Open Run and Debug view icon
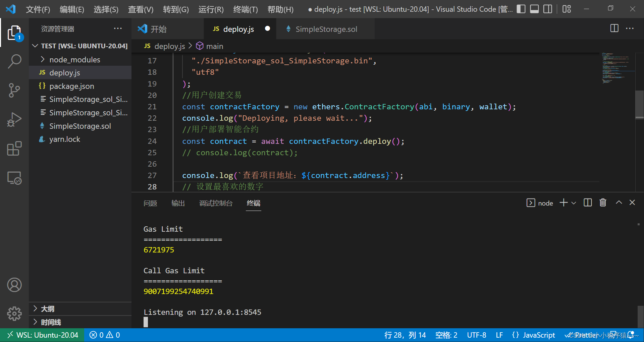 pos(14,120)
